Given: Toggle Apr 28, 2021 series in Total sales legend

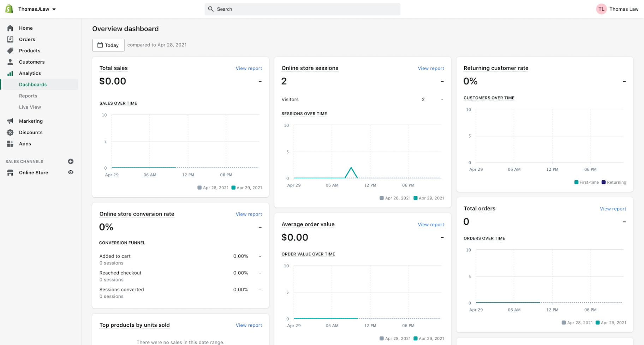Looking at the screenshot, I should [213, 188].
